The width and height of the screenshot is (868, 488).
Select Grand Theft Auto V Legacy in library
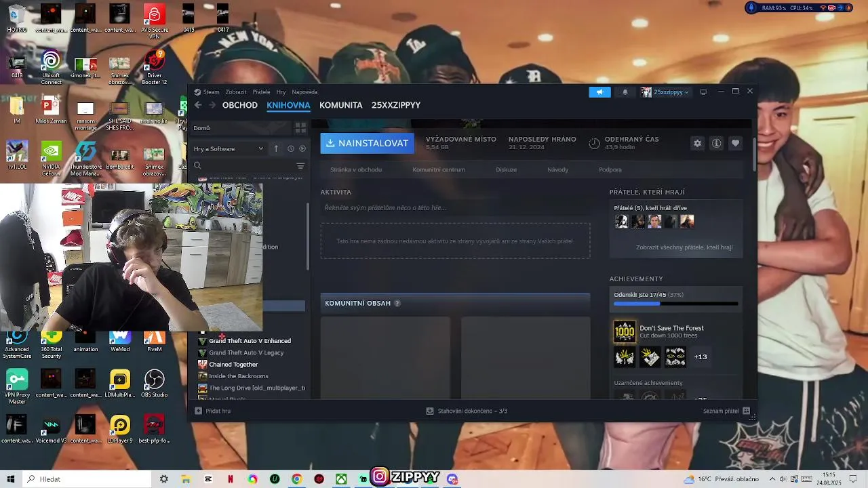coord(246,352)
